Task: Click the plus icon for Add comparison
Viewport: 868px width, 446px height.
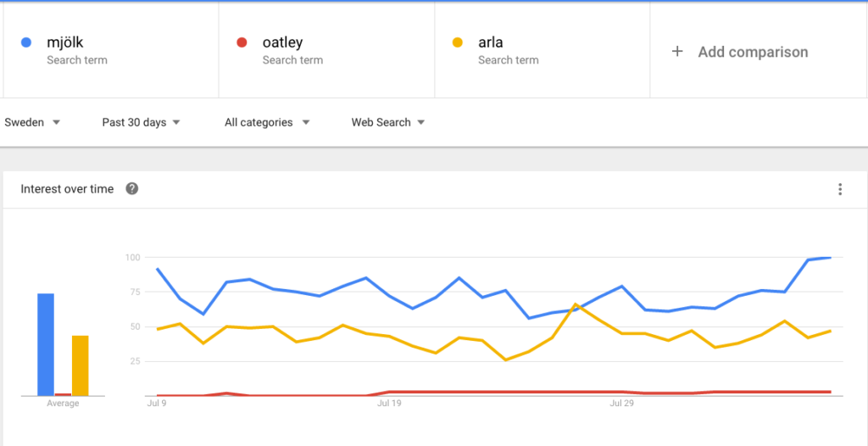Action: tap(677, 52)
